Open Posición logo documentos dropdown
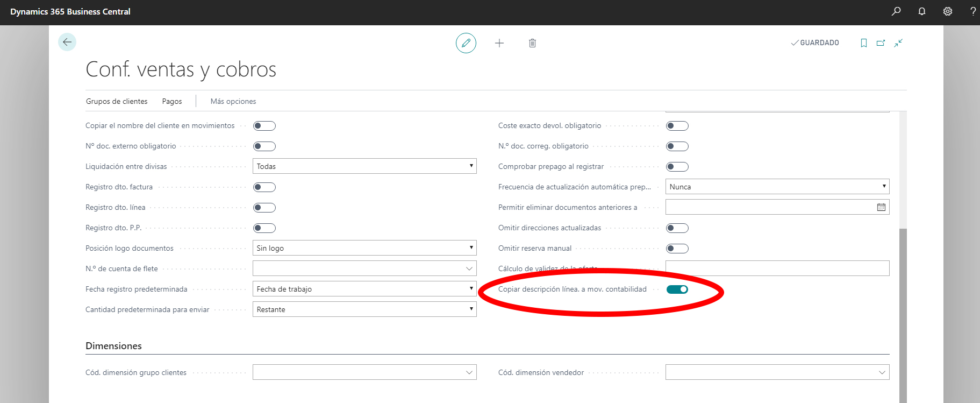The width and height of the screenshot is (980, 403). 364,248
